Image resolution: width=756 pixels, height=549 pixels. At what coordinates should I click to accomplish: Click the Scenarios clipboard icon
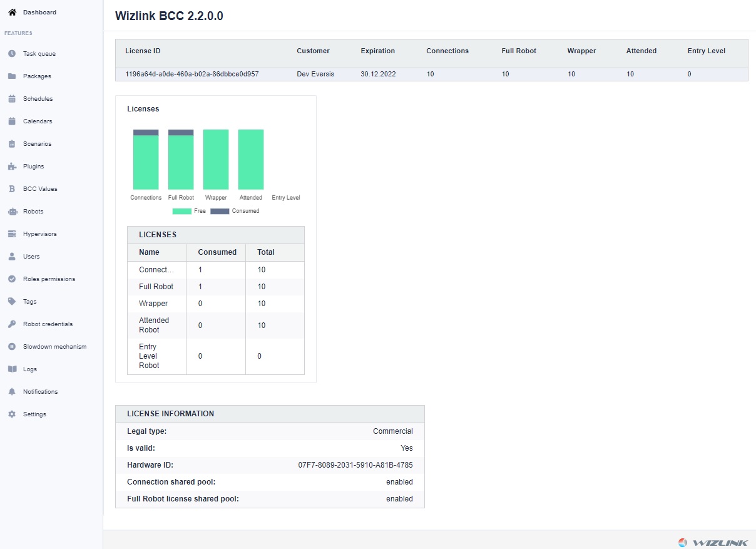pos(12,144)
